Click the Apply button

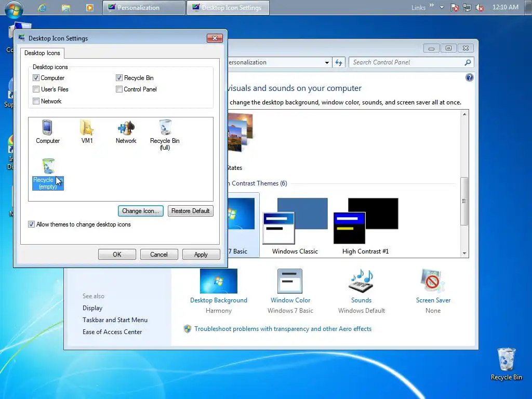[x=201, y=255]
